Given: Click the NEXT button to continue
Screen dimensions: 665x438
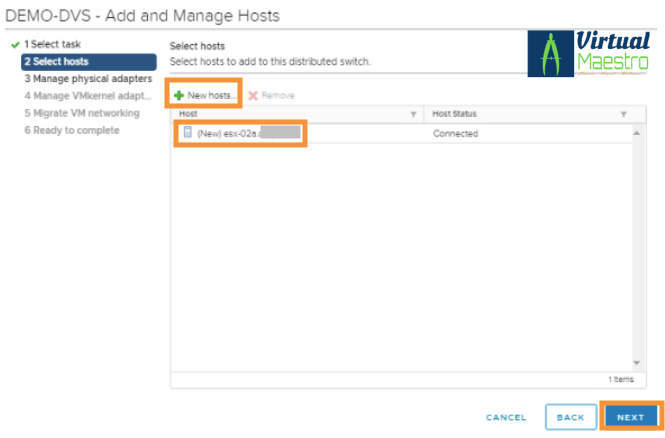Looking at the screenshot, I should click(630, 416).
